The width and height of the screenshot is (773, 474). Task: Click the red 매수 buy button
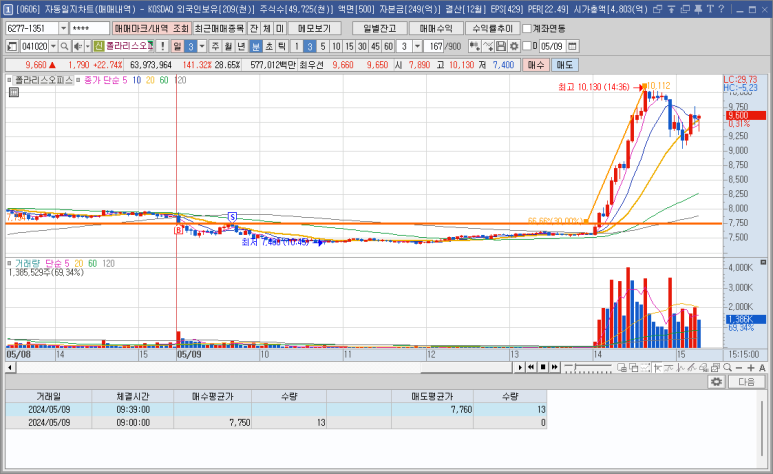(536, 65)
